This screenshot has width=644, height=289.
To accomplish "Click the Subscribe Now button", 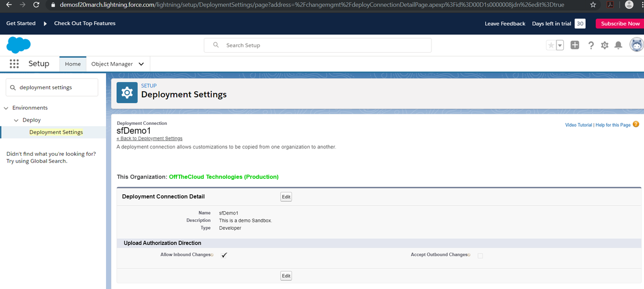I will (620, 24).
